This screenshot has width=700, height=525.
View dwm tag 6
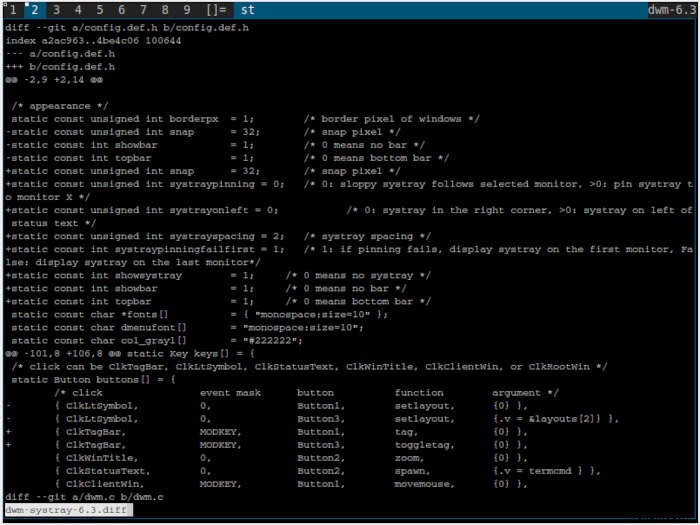(121, 9)
